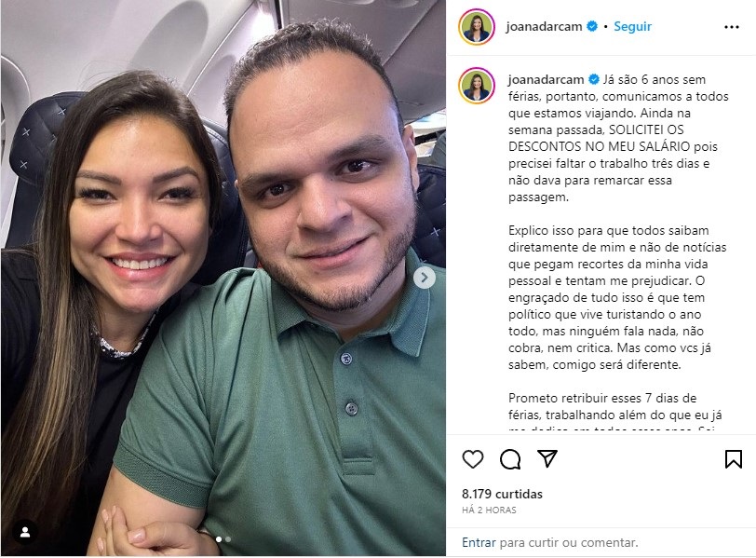Open joanadarcam username link in the caption
Image resolution: width=756 pixels, height=558 pixels.
click(546, 79)
